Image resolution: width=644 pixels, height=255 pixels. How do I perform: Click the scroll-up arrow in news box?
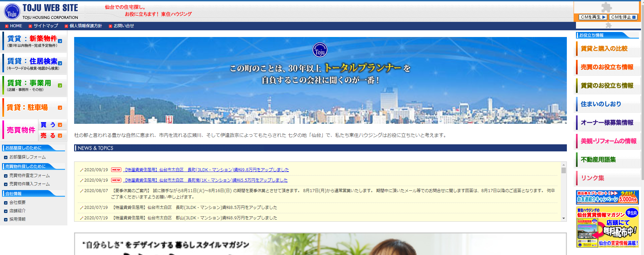(x=563, y=165)
